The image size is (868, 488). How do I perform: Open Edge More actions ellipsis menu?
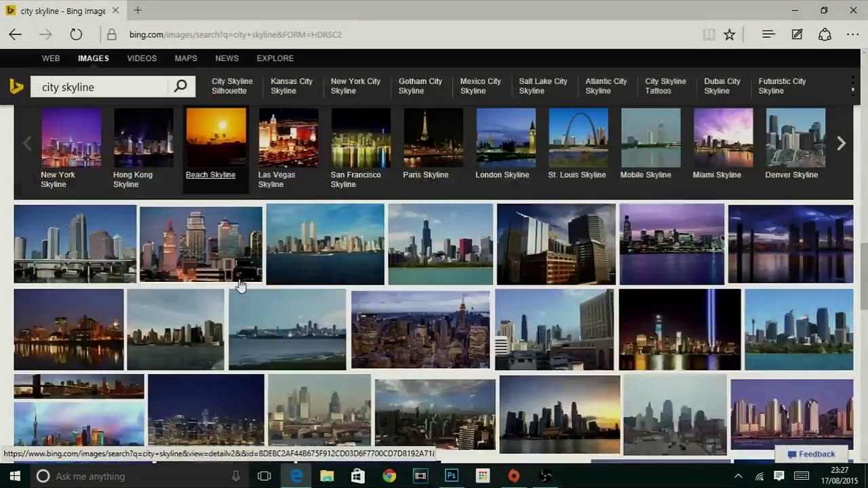pyautogui.click(x=852, y=35)
